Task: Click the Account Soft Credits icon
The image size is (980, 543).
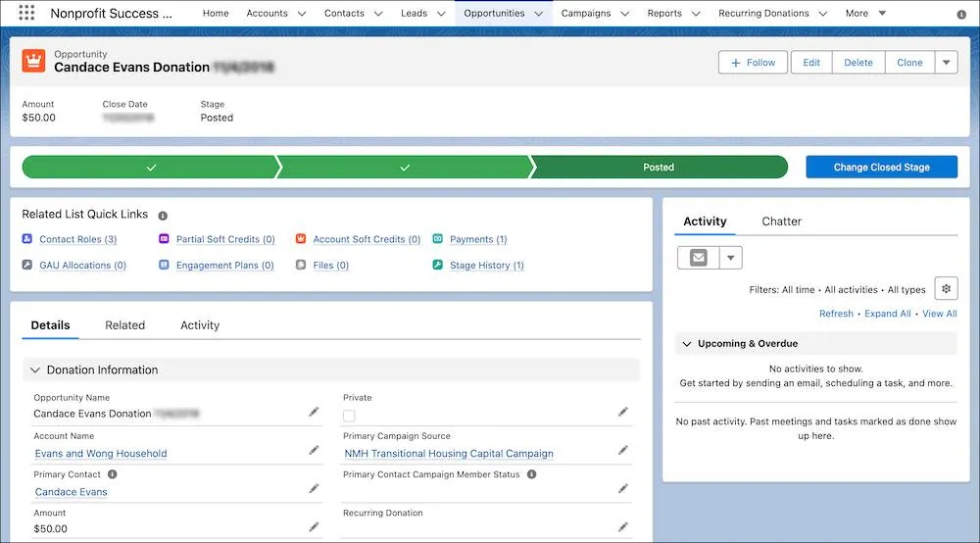Action: tap(301, 239)
